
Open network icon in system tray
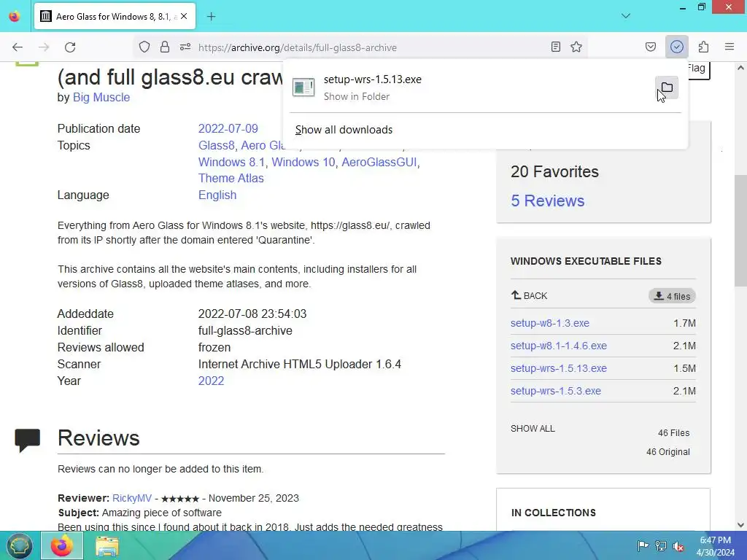tap(660, 545)
